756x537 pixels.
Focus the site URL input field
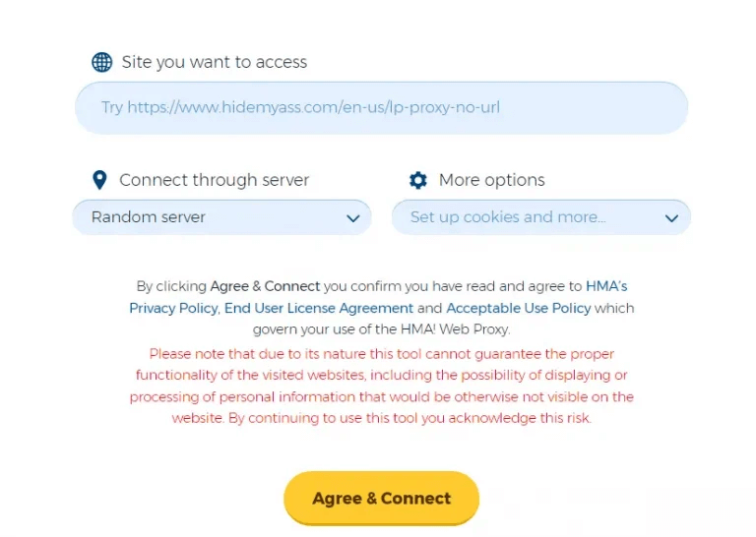pos(381,108)
